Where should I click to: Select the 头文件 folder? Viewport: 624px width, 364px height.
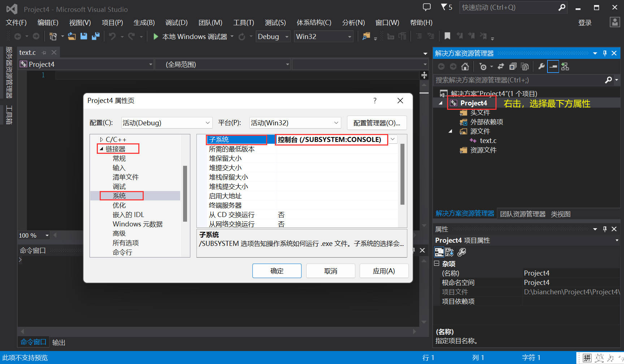(x=480, y=112)
